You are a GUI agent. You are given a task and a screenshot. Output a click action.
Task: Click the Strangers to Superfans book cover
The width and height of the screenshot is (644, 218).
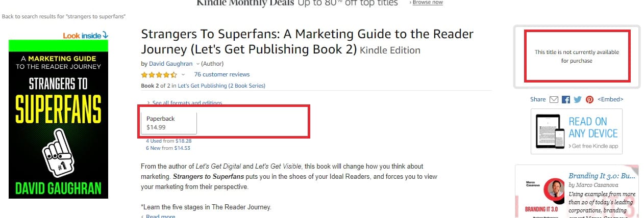(x=59, y=119)
